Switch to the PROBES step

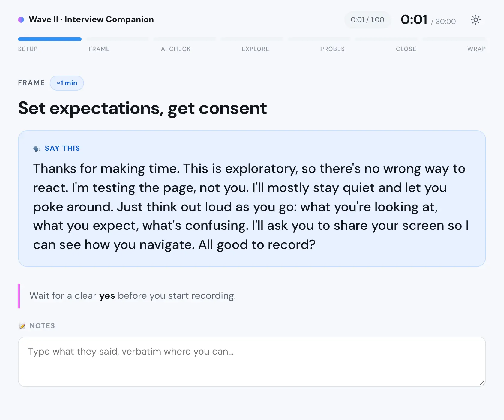pos(332,49)
